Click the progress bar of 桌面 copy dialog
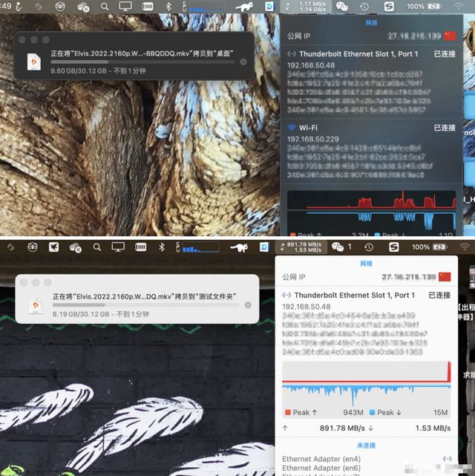The width and height of the screenshot is (475, 476). pyautogui.click(x=142, y=62)
